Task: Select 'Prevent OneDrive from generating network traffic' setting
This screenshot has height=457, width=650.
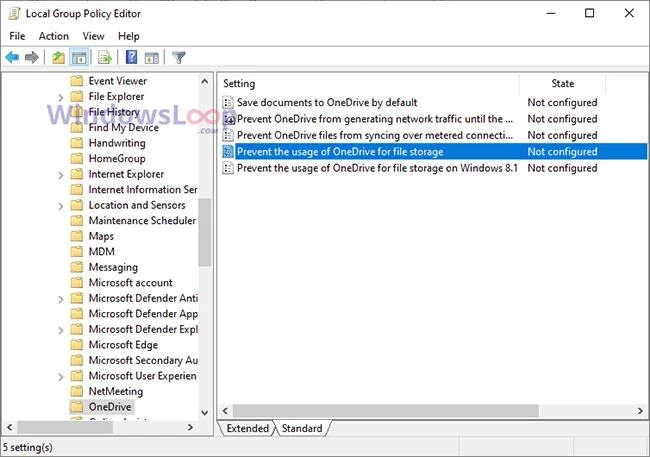Action: (x=375, y=119)
